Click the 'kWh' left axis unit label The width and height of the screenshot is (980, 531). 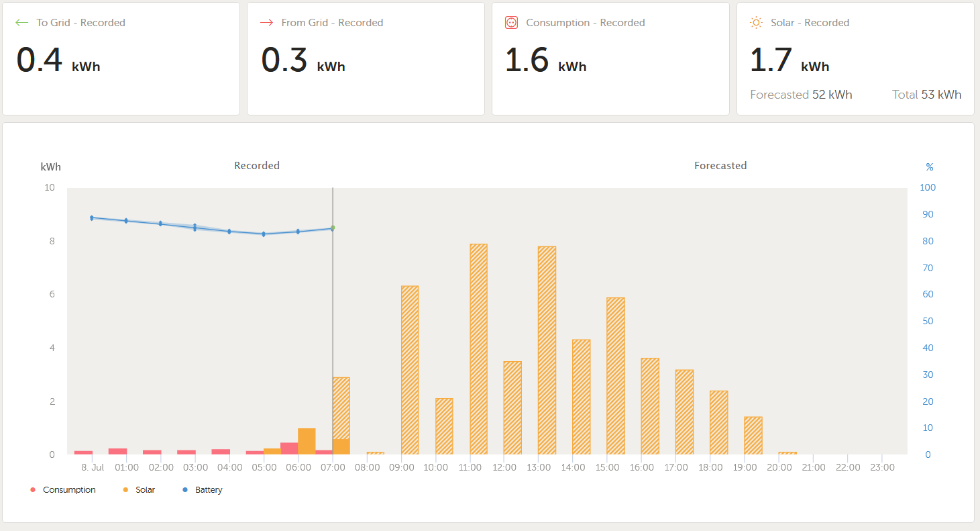point(51,167)
